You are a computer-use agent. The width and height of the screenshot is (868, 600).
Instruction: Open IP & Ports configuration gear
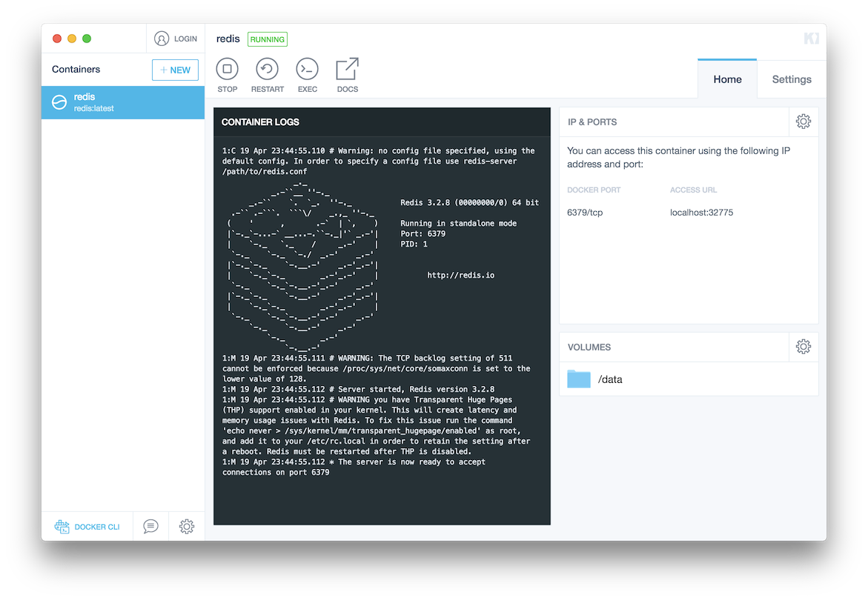804,121
